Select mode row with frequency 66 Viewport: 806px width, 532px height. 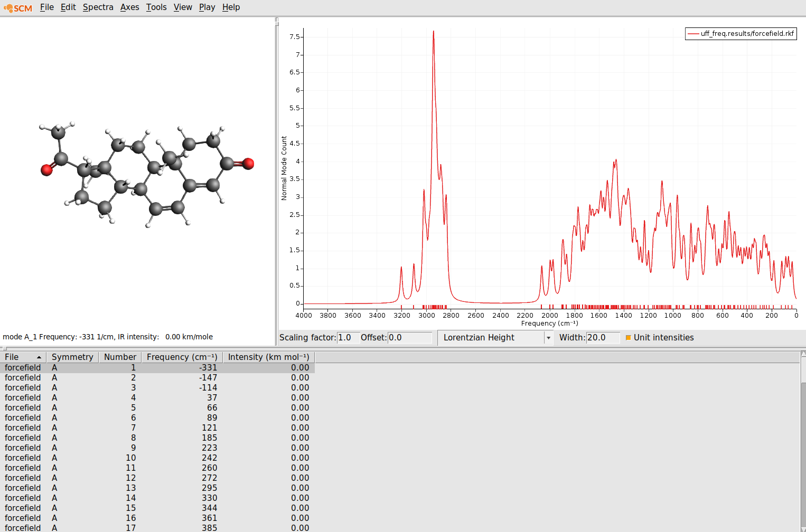click(157, 408)
